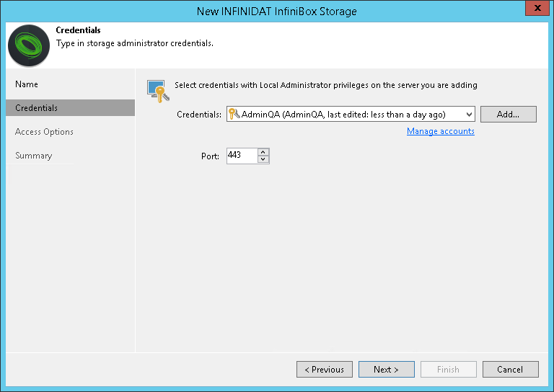Go back with the Previous button
Screen dimensions: 554x392
325,370
